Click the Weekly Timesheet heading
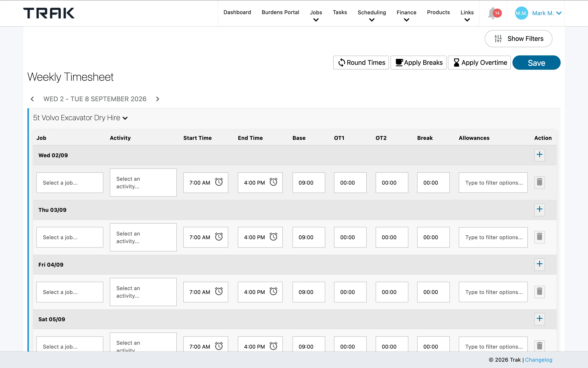Image resolution: width=588 pixels, height=368 pixels. 70,77
